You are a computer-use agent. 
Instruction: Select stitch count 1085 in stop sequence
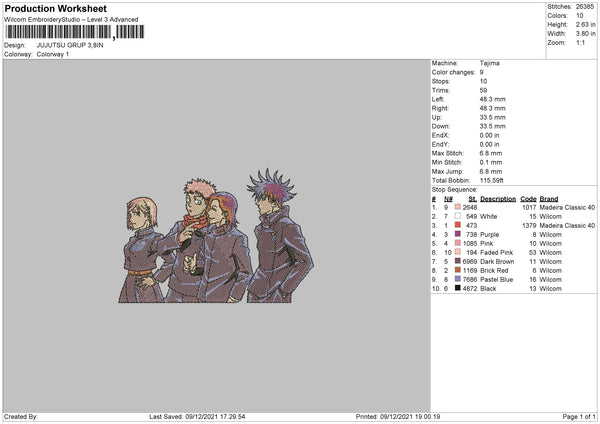click(x=470, y=243)
